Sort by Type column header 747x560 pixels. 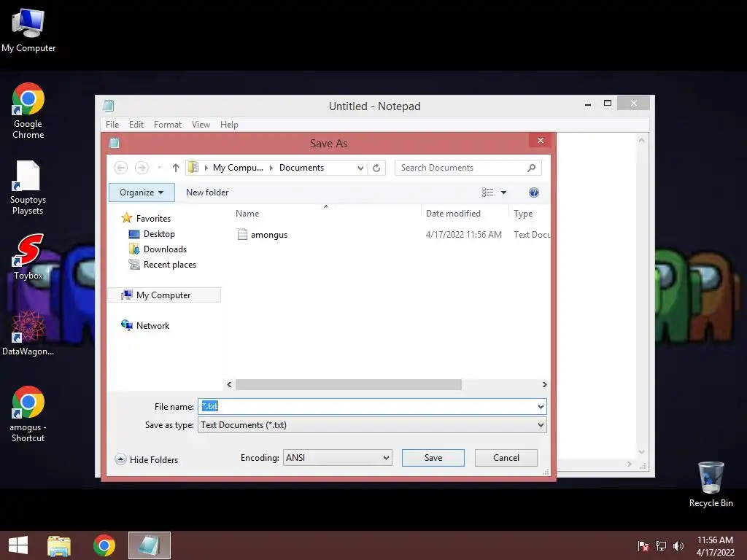(x=523, y=214)
